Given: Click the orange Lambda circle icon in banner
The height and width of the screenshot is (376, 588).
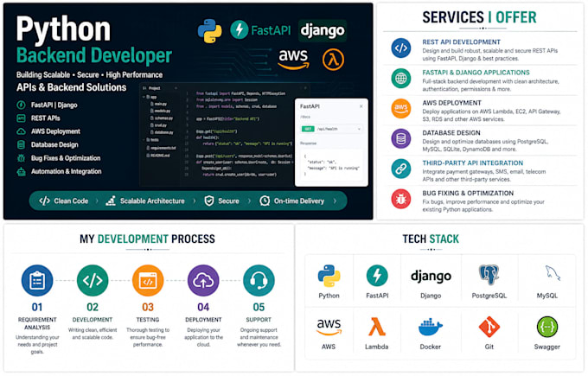Looking at the screenshot, I should (333, 60).
